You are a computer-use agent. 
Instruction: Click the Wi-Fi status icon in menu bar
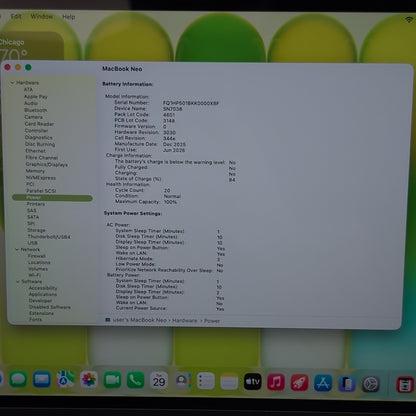(x=409, y=19)
